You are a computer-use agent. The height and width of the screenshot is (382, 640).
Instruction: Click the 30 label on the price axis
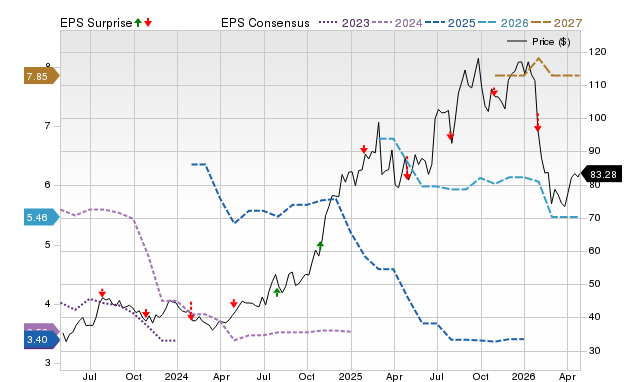tap(594, 351)
